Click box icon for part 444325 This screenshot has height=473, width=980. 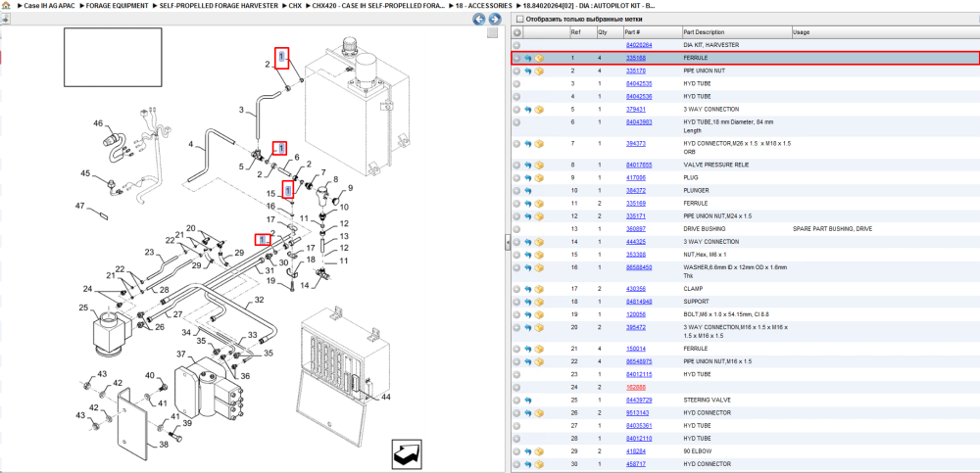pyautogui.click(x=539, y=242)
